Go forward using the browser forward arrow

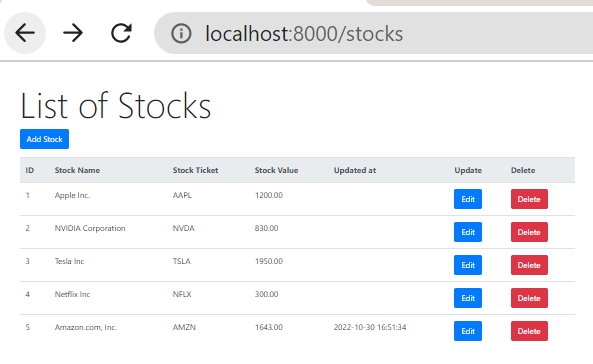click(73, 33)
